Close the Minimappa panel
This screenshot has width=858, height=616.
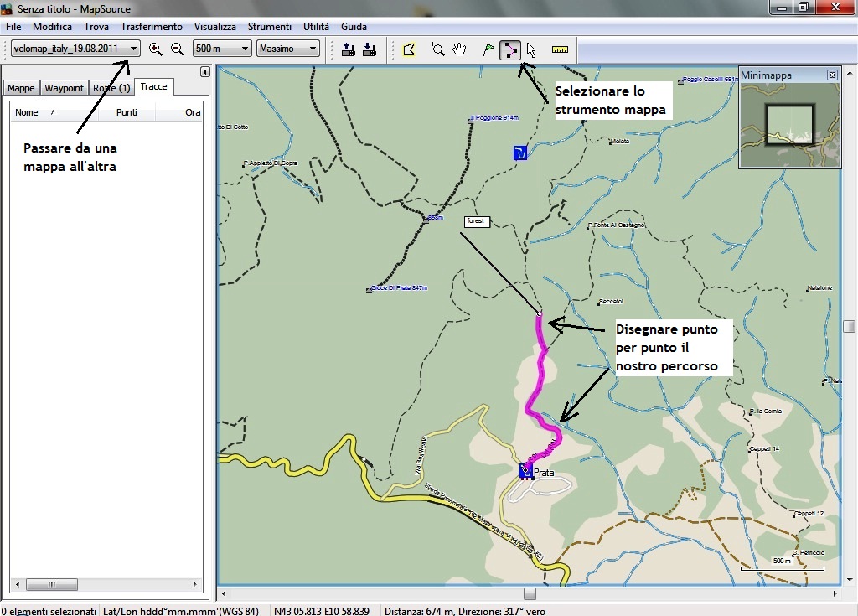click(x=832, y=75)
